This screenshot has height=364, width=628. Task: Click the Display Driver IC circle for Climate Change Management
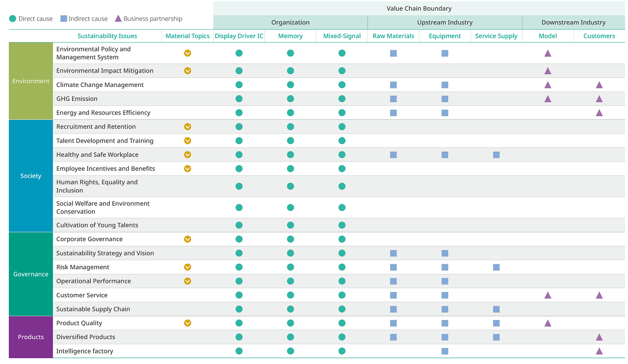coord(239,85)
